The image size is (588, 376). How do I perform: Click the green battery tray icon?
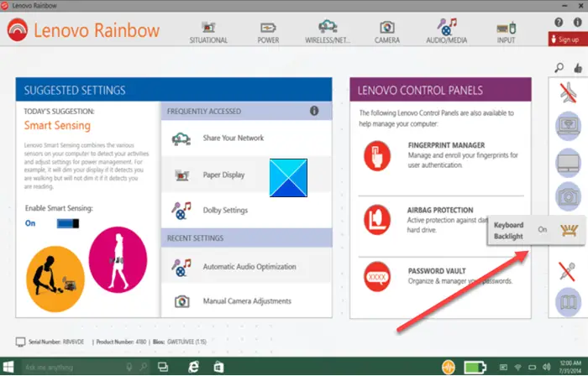tap(475, 367)
